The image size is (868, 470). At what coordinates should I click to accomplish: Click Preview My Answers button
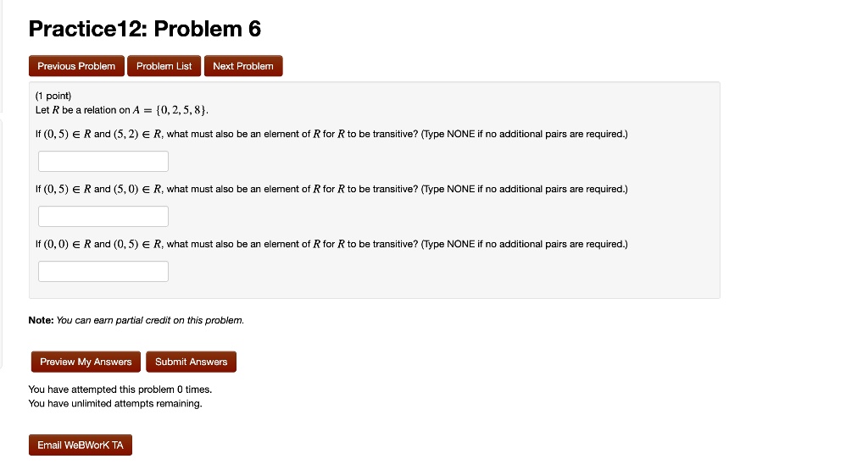tap(86, 362)
